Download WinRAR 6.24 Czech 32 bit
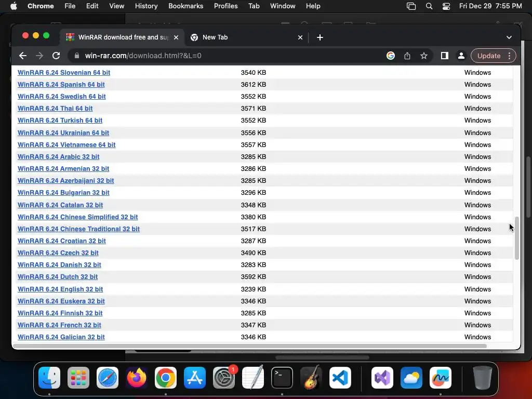 click(x=58, y=253)
